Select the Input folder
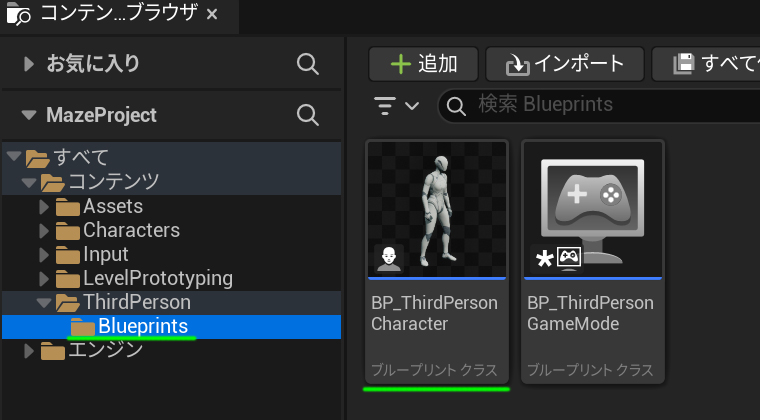The width and height of the screenshot is (760, 420). (172, 254)
